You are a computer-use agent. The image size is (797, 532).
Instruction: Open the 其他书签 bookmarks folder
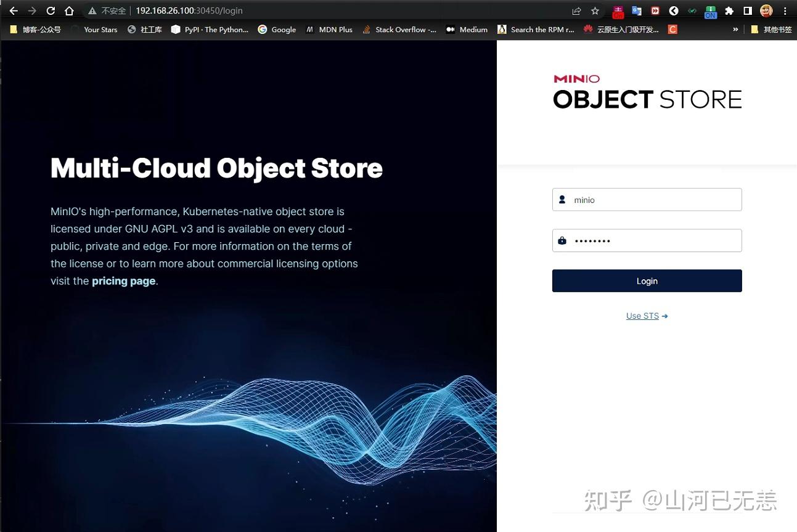pos(772,30)
